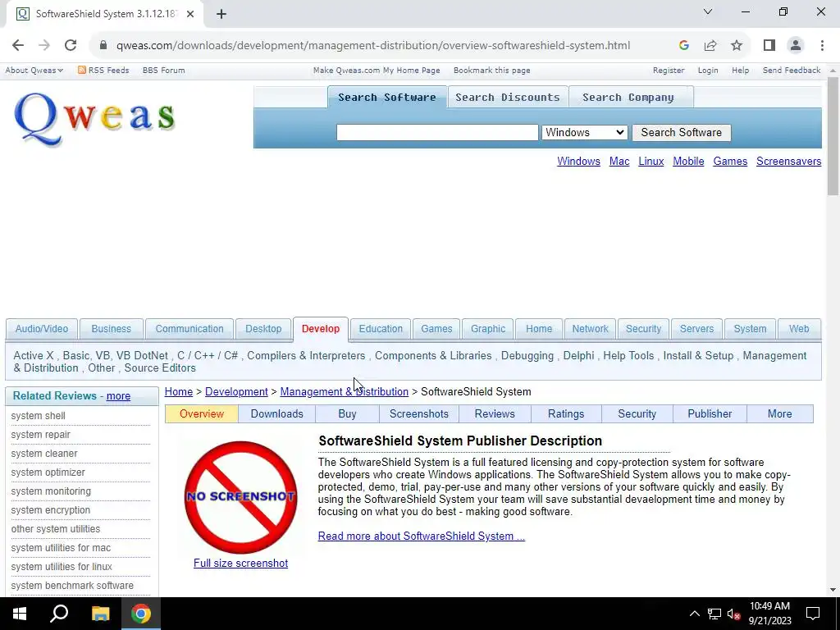Click Chrome icon in the taskbar

[141, 614]
